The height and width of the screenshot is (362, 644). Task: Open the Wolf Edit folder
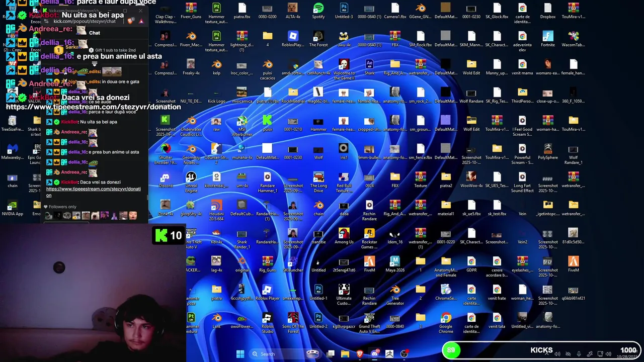(471, 124)
